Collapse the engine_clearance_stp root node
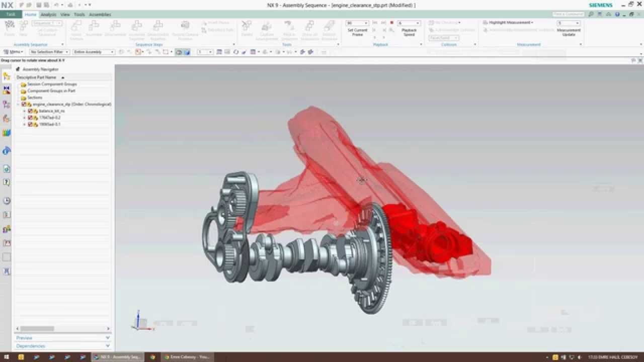The height and width of the screenshot is (362, 644). coord(18,104)
